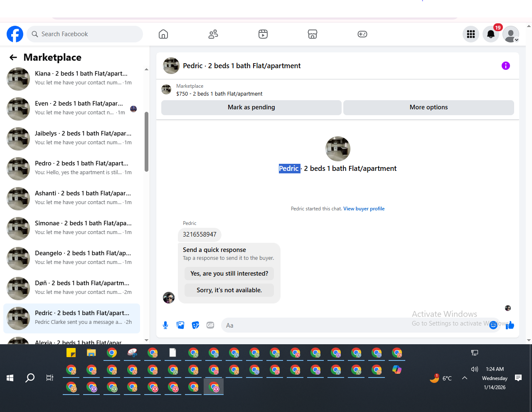Viewport: 532px width, 412px height.
Task: Open notifications bell with 19 badge
Action: (x=491, y=34)
